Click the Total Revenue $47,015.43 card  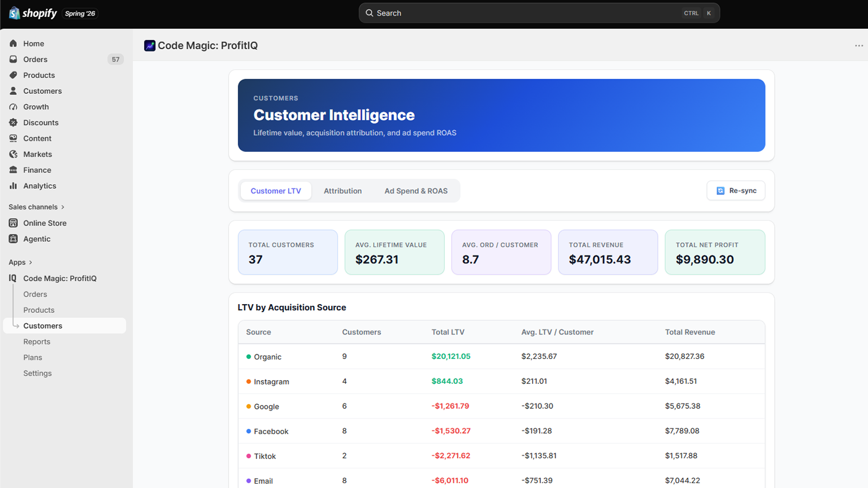point(608,252)
